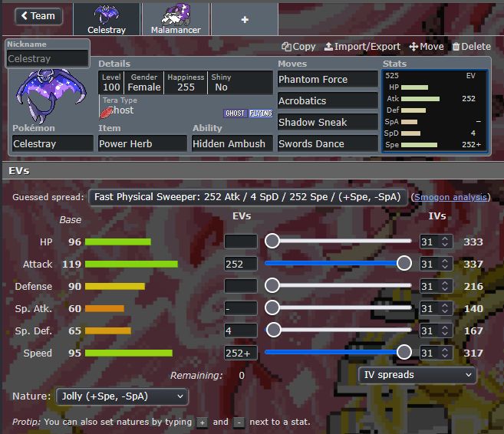The height and width of the screenshot is (434, 504).
Task: Click the Attack base stat 119
Action: [71, 264]
